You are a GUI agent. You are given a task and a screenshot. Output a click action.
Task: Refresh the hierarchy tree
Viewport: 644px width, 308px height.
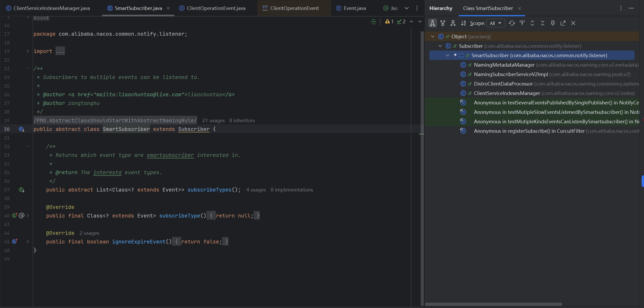pos(512,23)
